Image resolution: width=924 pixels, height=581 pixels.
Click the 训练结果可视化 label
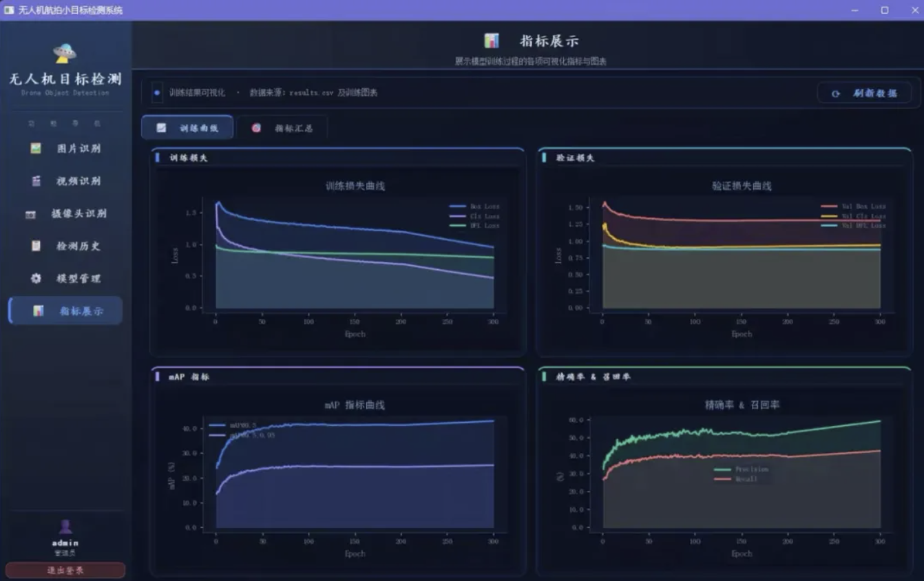198,92
